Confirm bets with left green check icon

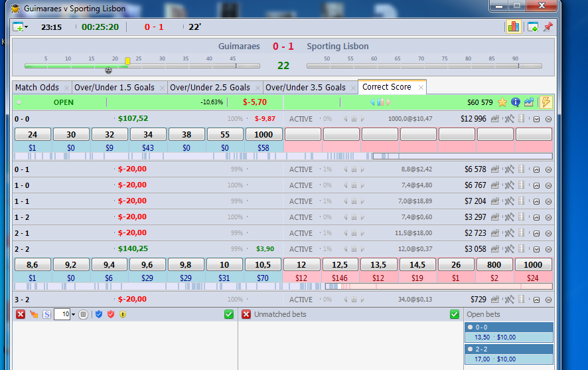point(229,314)
